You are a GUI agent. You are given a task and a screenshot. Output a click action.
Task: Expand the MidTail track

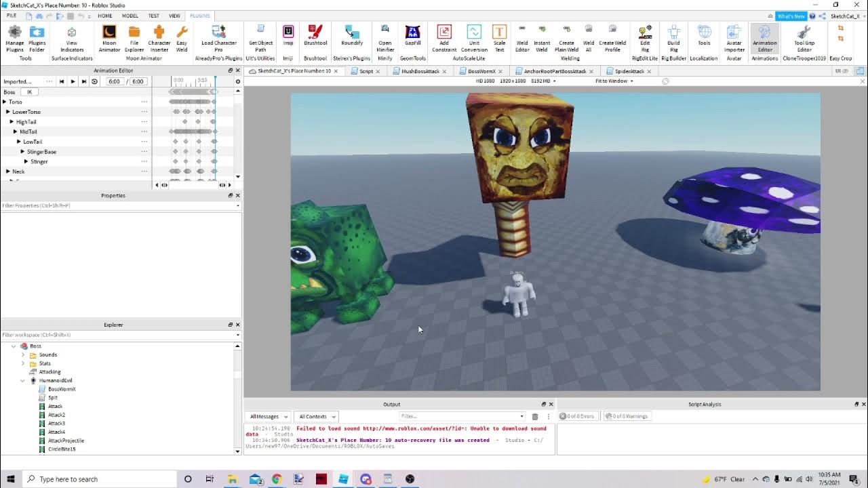[15, 131]
